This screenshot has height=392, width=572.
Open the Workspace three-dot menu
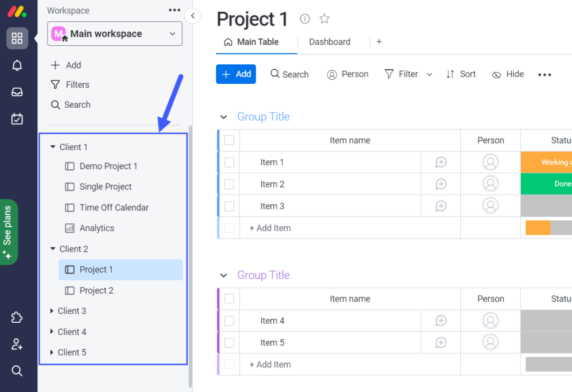click(174, 10)
